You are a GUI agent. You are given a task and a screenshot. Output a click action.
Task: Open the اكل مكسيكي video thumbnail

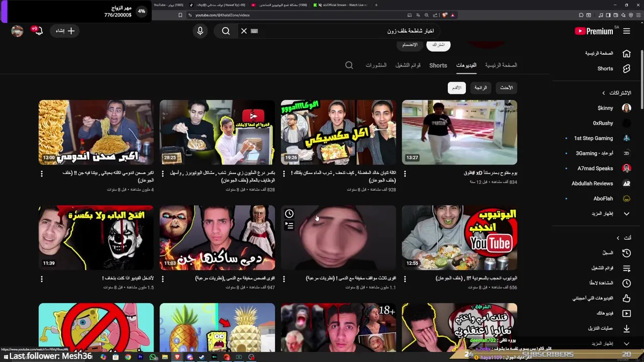click(x=339, y=132)
